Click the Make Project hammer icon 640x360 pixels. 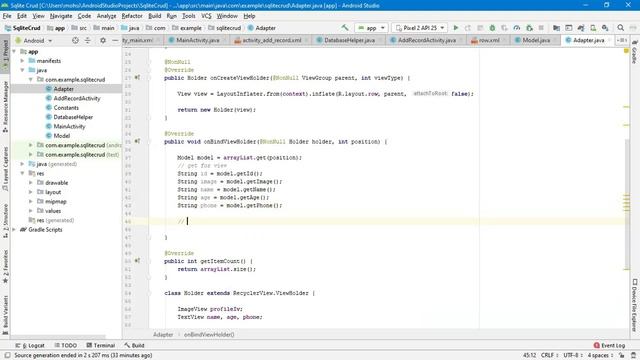pos(345,28)
